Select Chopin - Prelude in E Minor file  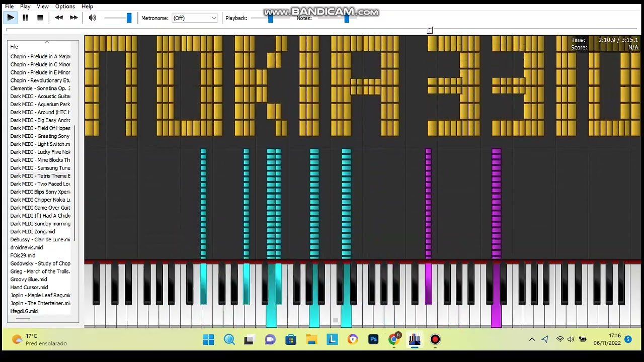[40, 72]
